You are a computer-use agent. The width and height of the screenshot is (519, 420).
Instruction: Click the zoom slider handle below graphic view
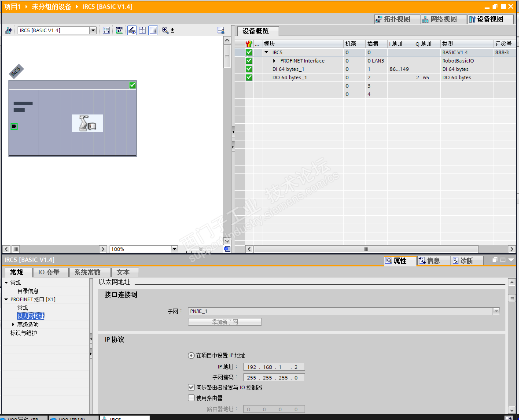pos(201,249)
